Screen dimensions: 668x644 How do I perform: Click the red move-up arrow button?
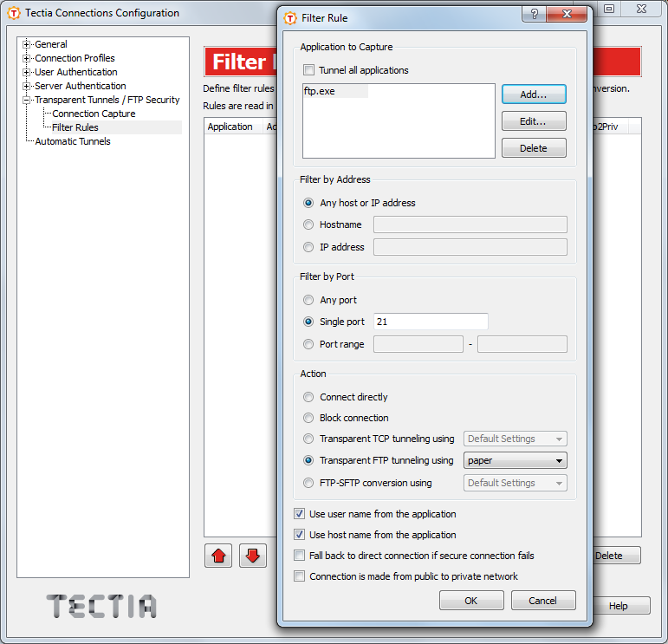click(x=218, y=556)
